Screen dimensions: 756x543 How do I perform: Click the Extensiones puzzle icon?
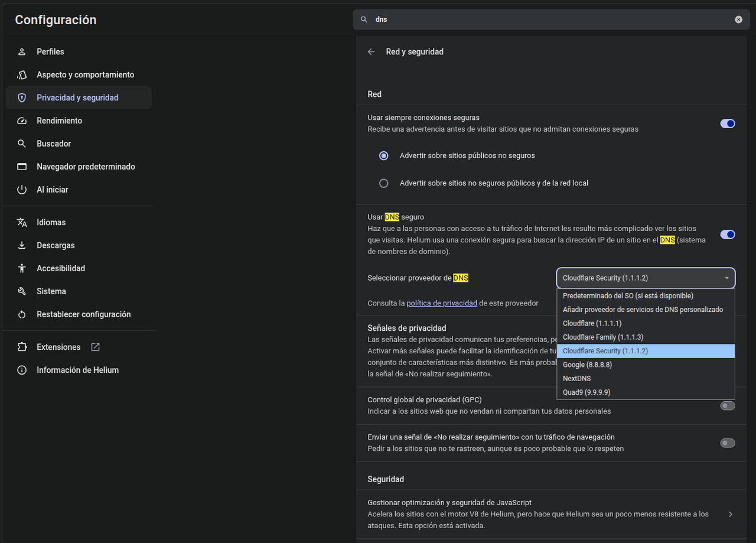(x=22, y=347)
